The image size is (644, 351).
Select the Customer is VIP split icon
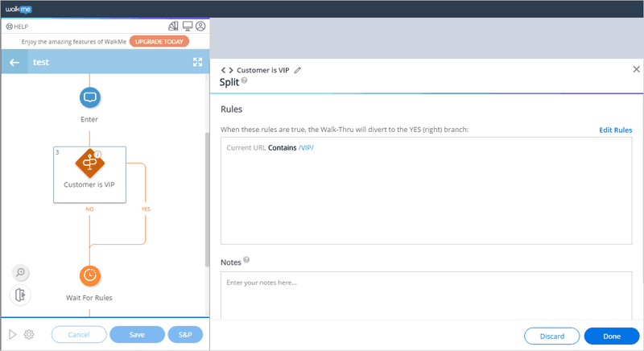(90, 163)
